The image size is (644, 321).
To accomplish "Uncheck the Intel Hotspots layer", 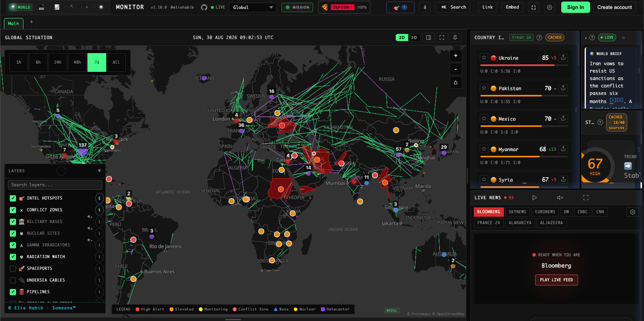I will 13,198.
